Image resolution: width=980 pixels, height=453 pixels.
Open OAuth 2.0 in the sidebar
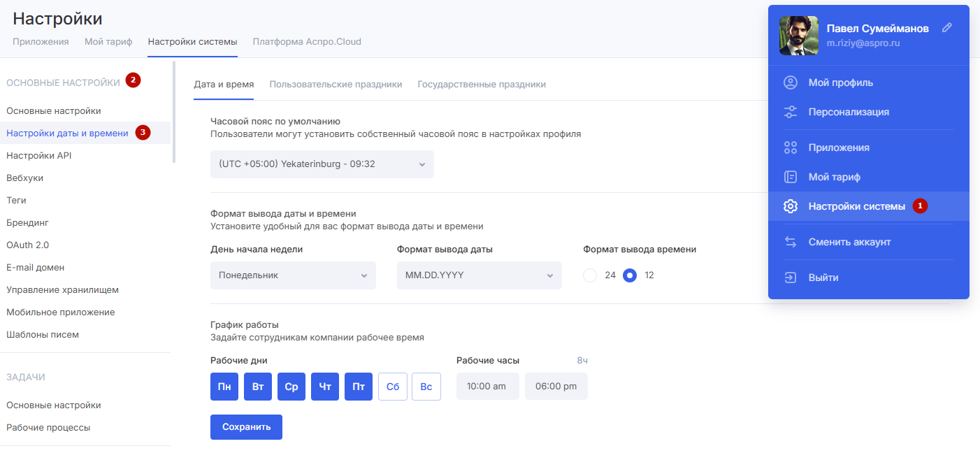(27, 245)
